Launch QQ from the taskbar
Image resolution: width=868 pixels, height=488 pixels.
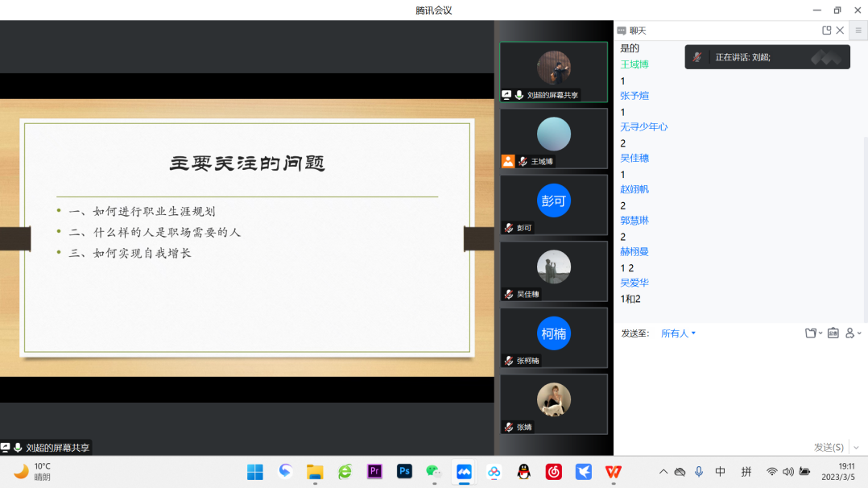click(x=522, y=472)
